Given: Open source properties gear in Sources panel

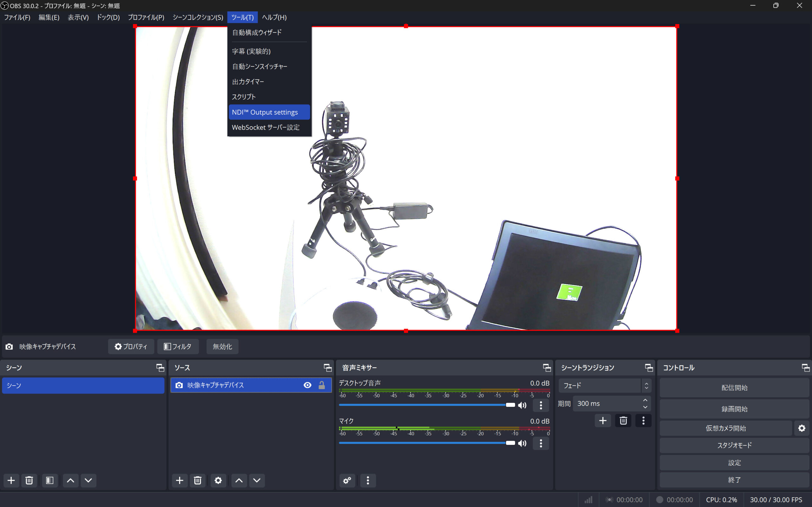Looking at the screenshot, I should 218,480.
